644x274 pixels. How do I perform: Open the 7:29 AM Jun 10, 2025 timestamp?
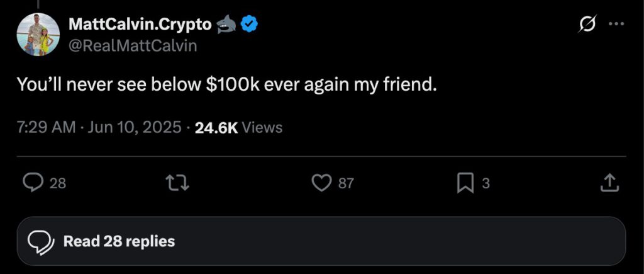click(x=99, y=127)
